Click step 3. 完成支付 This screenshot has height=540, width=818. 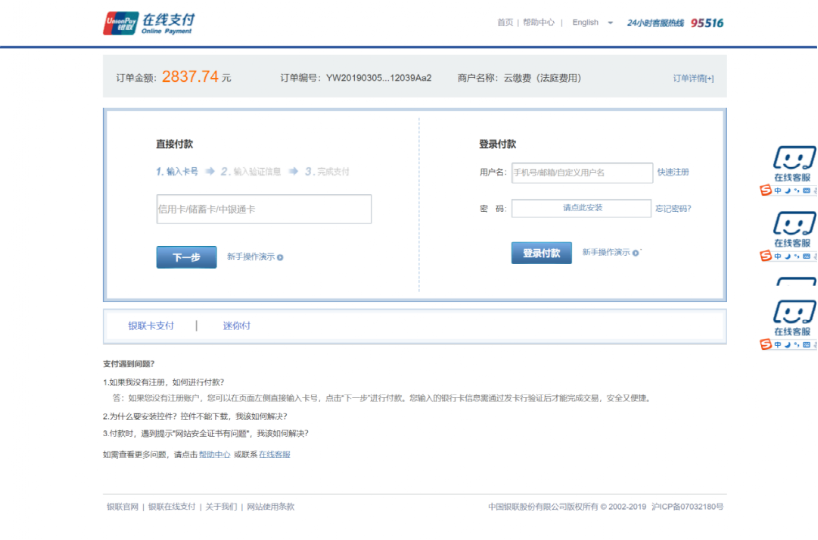[327, 171]
